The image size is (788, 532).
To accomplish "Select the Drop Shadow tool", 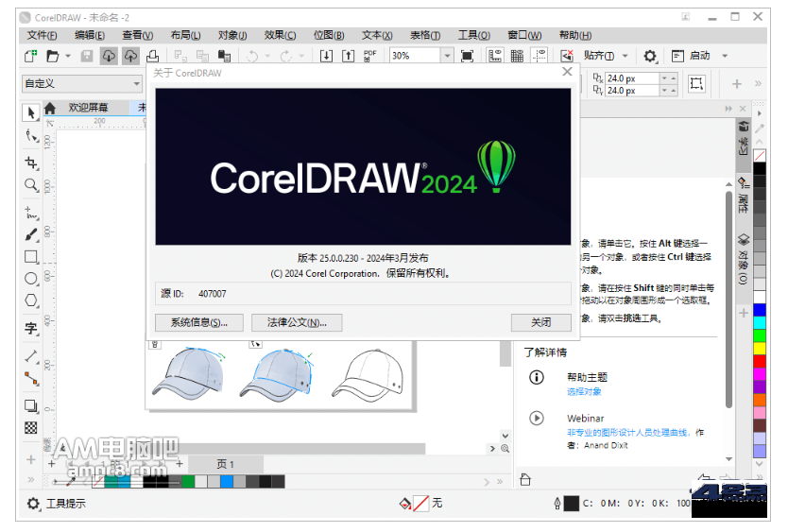I will click(x=31, y=405).
